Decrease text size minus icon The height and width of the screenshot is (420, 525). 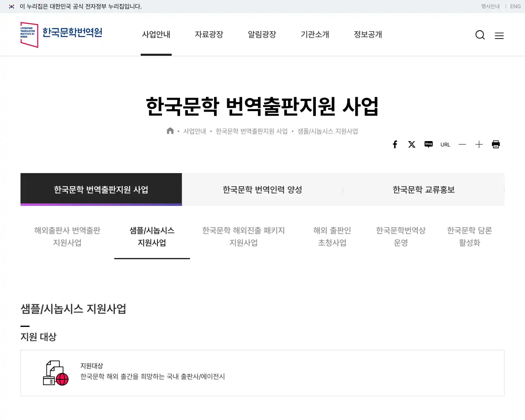pos(462,144)
